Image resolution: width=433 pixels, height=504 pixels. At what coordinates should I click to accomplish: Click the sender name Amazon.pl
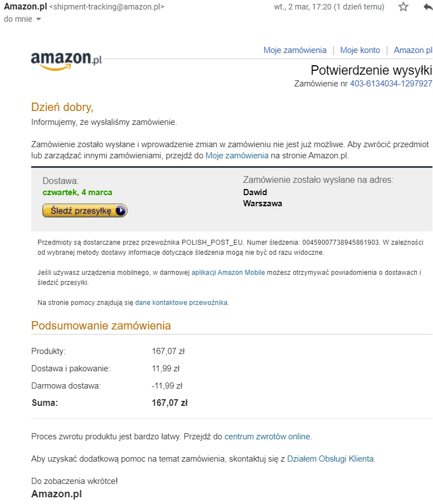tap(26, 7)
